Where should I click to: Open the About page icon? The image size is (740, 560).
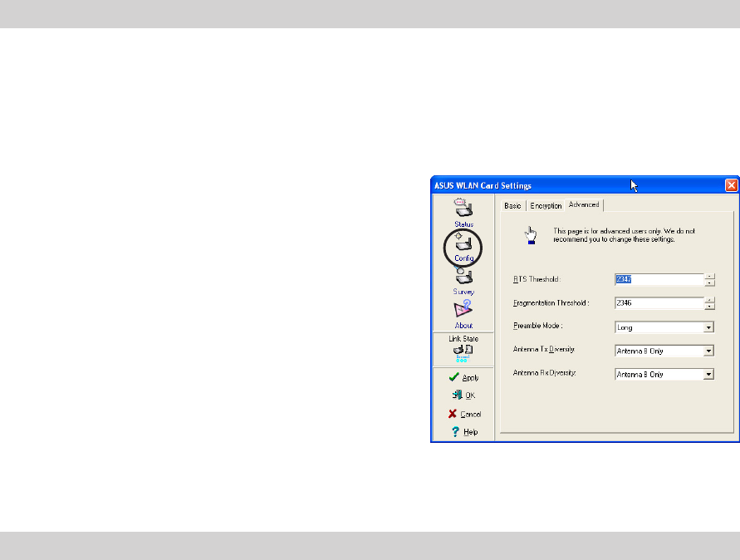click(463, 309)
